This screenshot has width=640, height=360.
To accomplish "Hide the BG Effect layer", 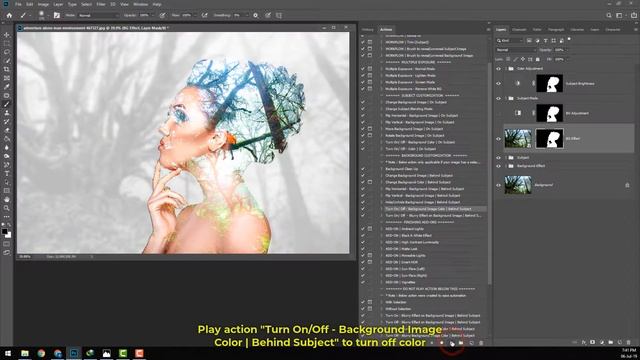I will click(498, 139).
